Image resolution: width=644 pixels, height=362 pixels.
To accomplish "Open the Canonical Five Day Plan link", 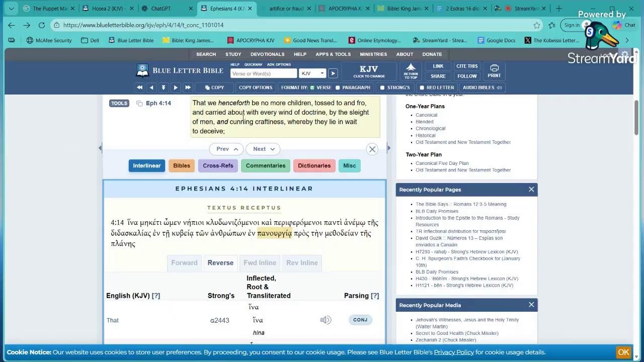I will point(442,163).
